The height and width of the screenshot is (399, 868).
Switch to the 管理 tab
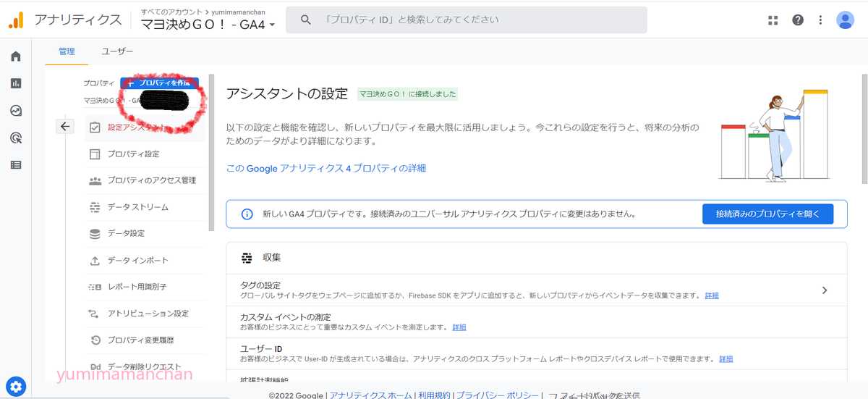(x=67, y=51)
